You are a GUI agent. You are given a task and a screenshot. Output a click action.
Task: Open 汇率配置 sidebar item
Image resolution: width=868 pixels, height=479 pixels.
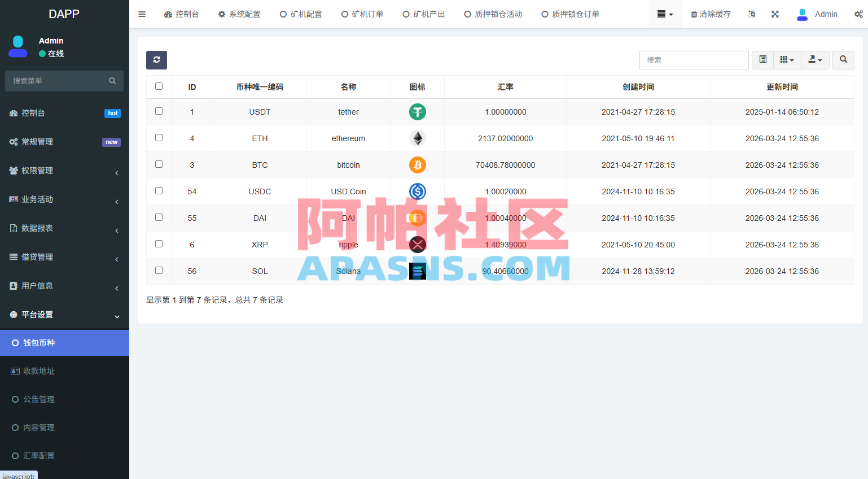point(64,456)
